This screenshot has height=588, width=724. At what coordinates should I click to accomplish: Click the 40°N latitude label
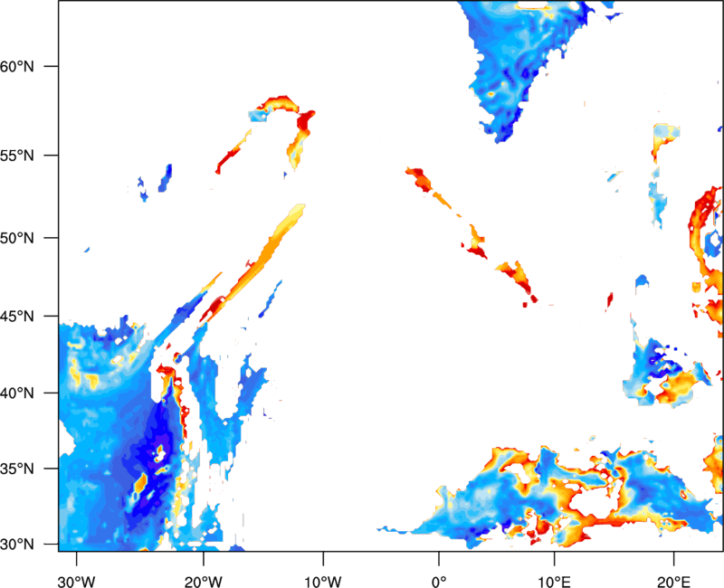tap(17, 394)
